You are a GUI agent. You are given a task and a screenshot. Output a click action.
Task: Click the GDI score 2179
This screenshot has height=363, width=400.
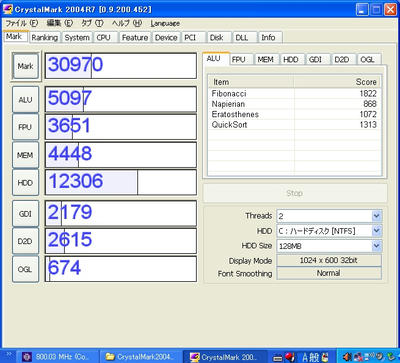coord(121,214)
